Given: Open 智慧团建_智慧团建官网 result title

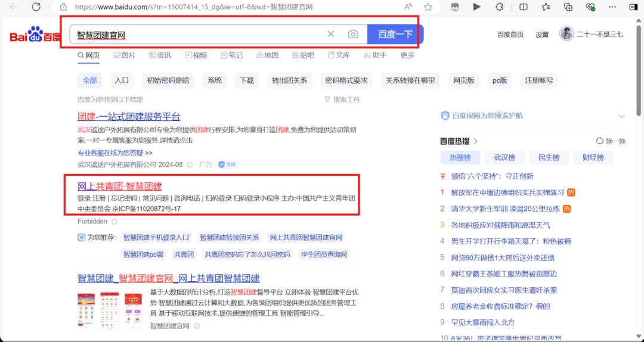Looking at the screenshot, I should [x=168, y=278].
